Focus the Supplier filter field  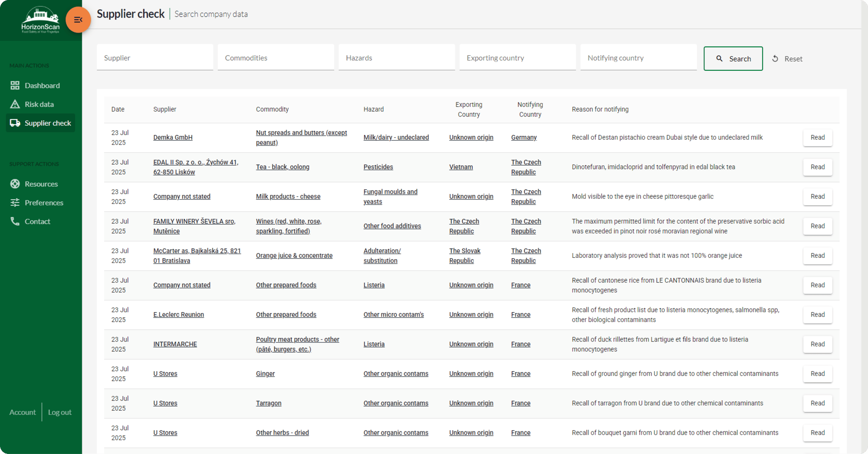tap(155, 57)
